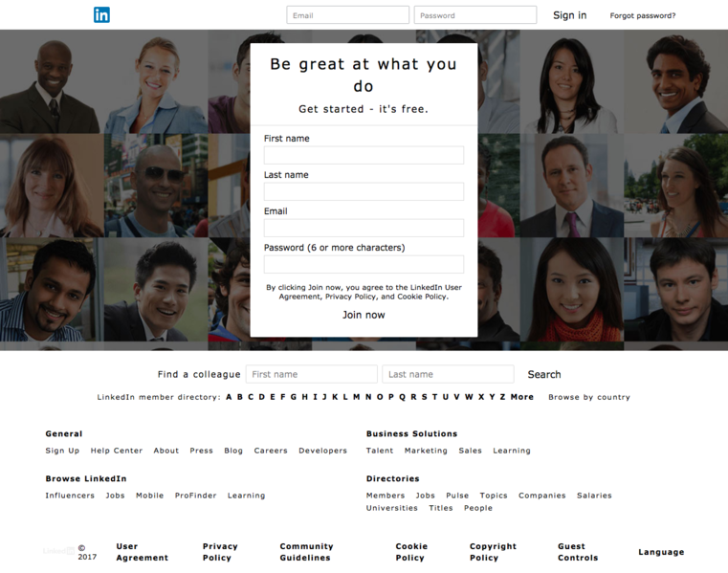Open Sales under Business Solutions
The height and width of the screenshot is (573, 728).
(x=471, y=451)
